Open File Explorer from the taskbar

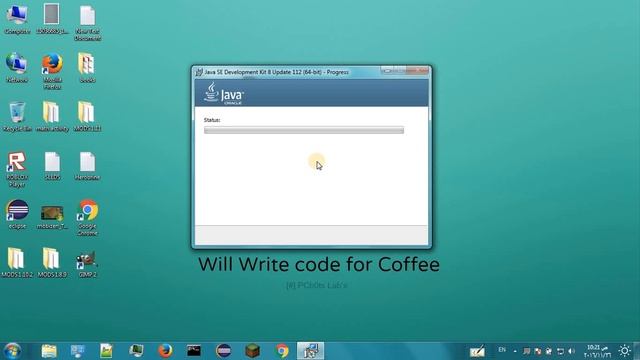(x=49, y=351)
